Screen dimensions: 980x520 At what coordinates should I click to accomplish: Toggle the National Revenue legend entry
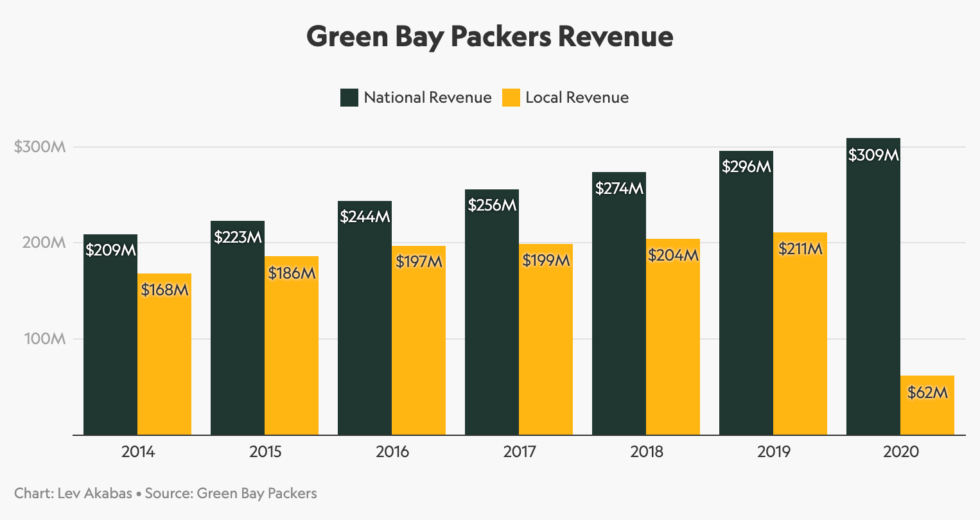click(416, 97)
